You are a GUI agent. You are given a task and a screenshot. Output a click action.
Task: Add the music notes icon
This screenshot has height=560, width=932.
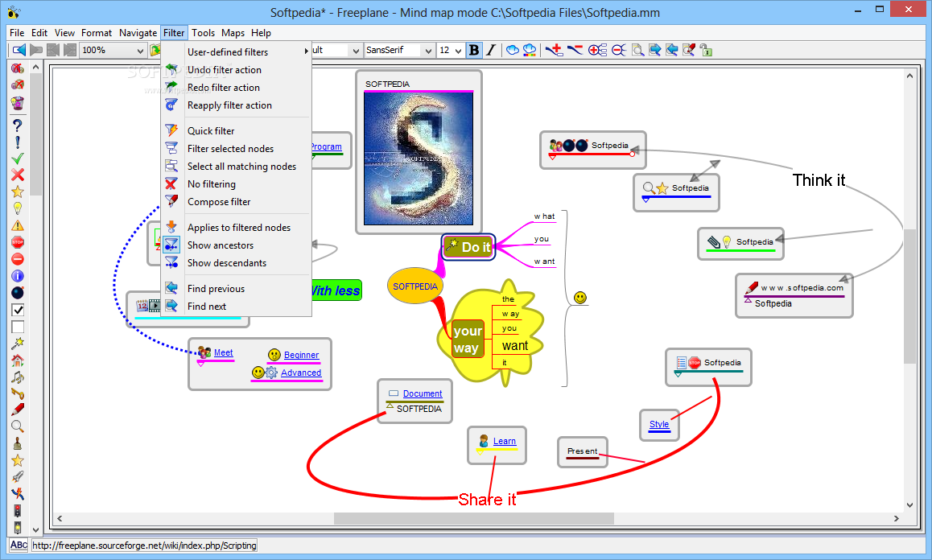(17, 377)
